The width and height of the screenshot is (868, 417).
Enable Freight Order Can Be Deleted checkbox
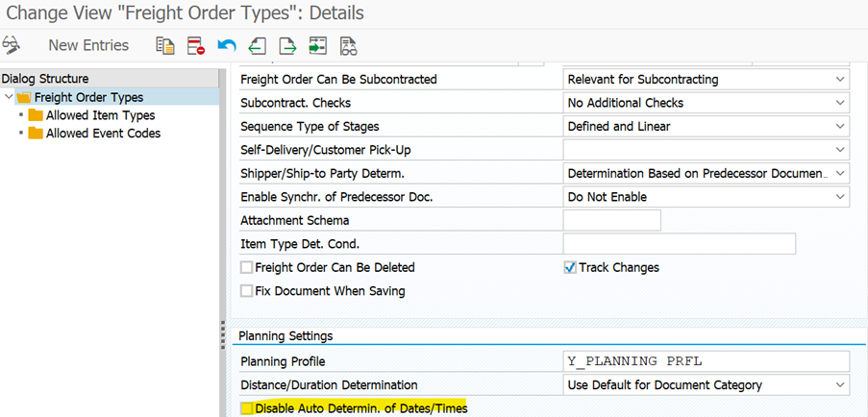point(247,268)
